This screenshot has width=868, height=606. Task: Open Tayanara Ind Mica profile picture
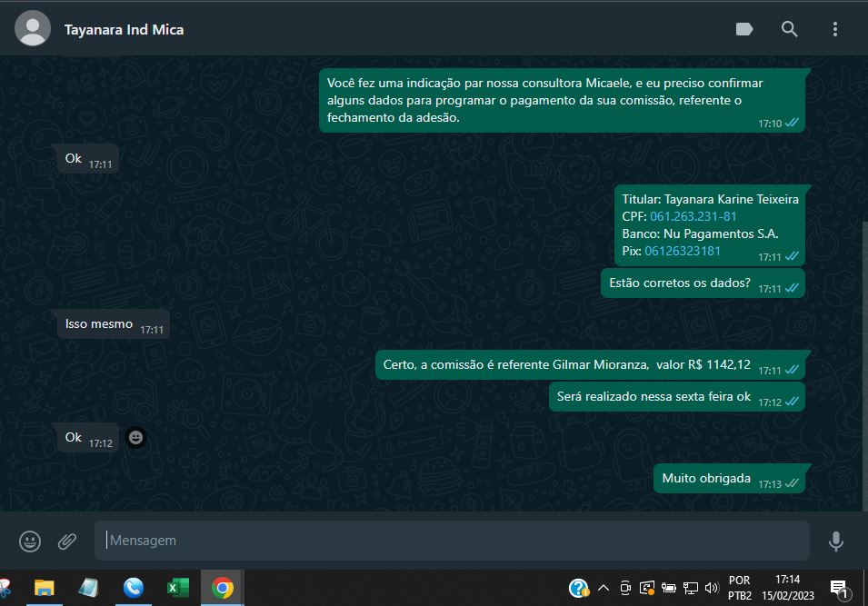pyautogui.click(x=34, y=29)
